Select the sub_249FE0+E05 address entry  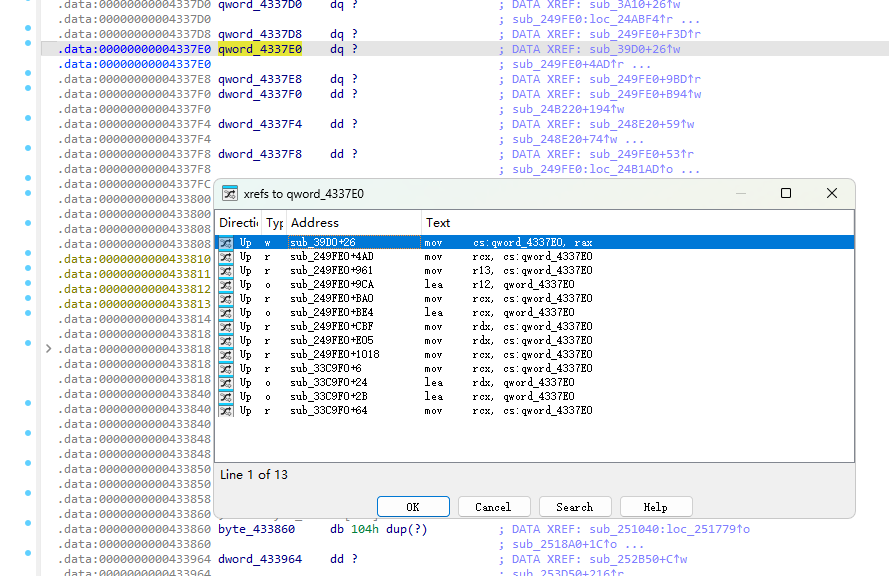pyautogui.click(x=332, y=341)
